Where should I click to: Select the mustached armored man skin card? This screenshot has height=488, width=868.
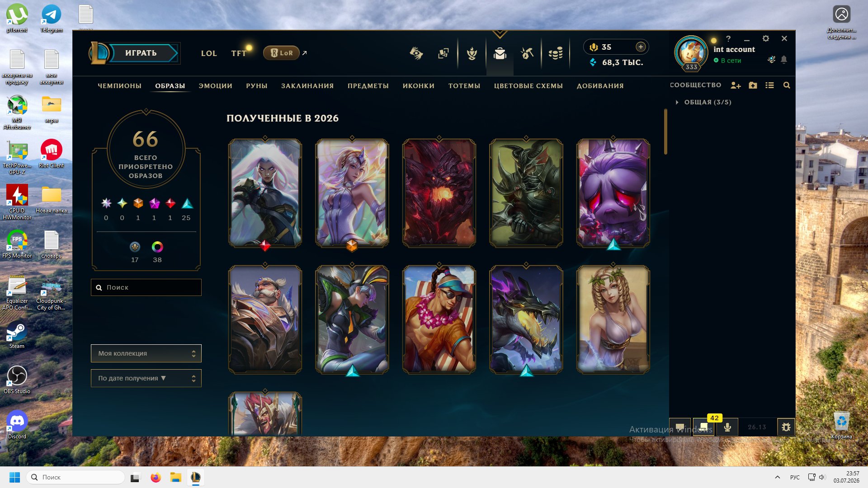click(x=265, y=319)
